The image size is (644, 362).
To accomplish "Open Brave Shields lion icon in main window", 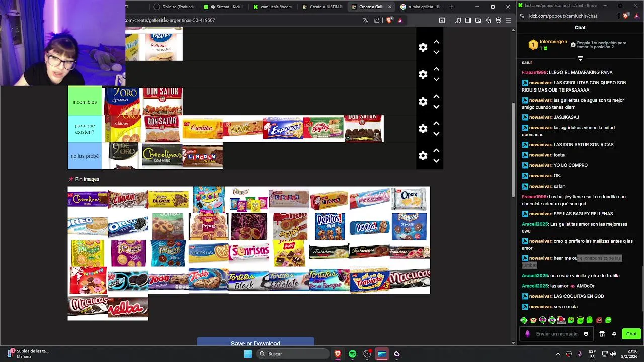I will pos(389,20).
